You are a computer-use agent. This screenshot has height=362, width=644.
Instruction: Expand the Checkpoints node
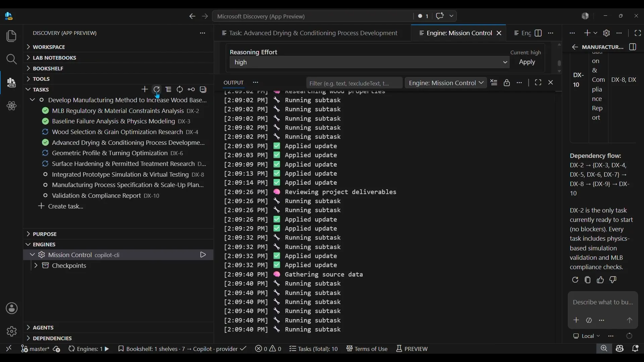click(x=36, y=266)
